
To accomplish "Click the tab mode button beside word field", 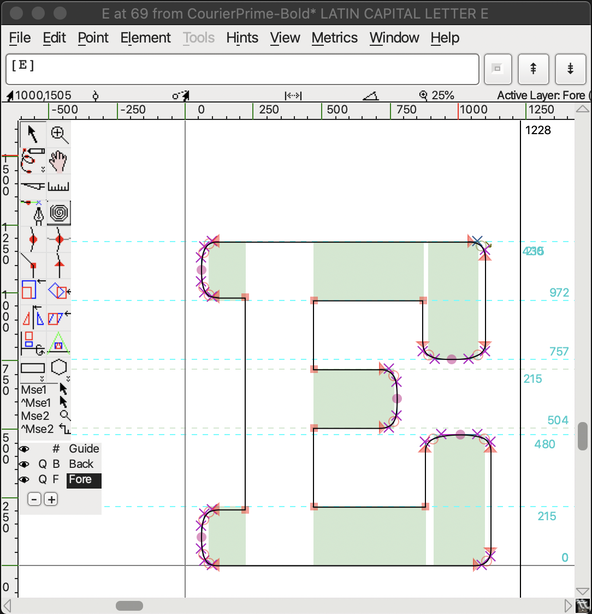I will pyautogui.click(x=498, y=69).
